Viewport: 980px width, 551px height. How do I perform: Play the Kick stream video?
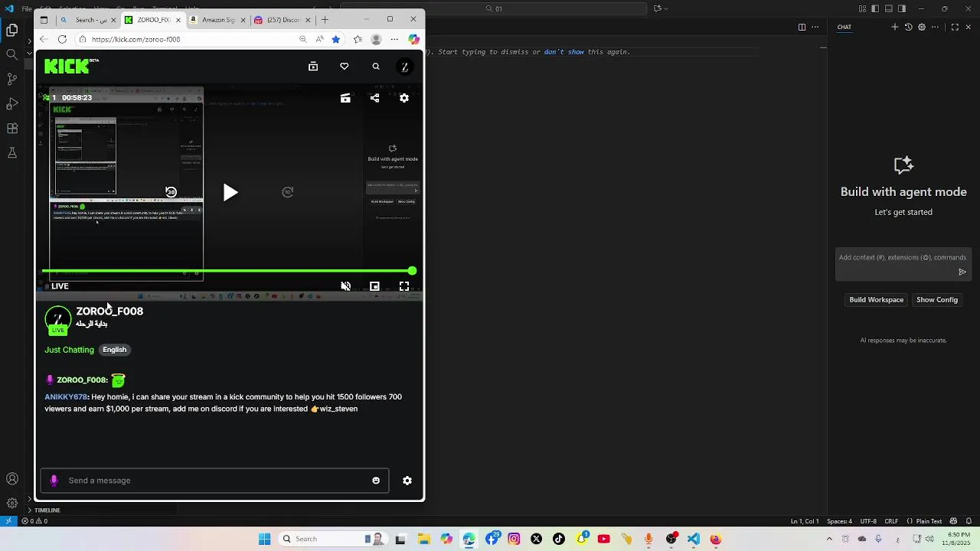(230, 192)
